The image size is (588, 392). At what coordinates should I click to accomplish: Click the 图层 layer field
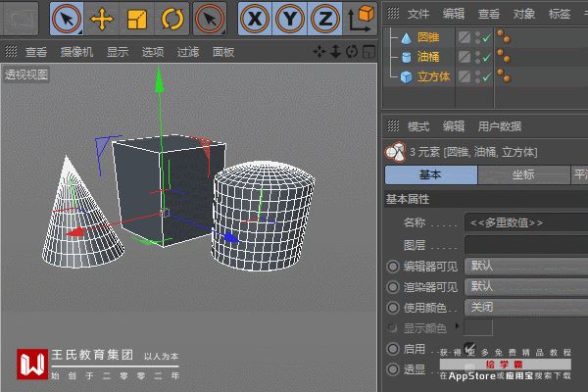(x=526, y=245)
